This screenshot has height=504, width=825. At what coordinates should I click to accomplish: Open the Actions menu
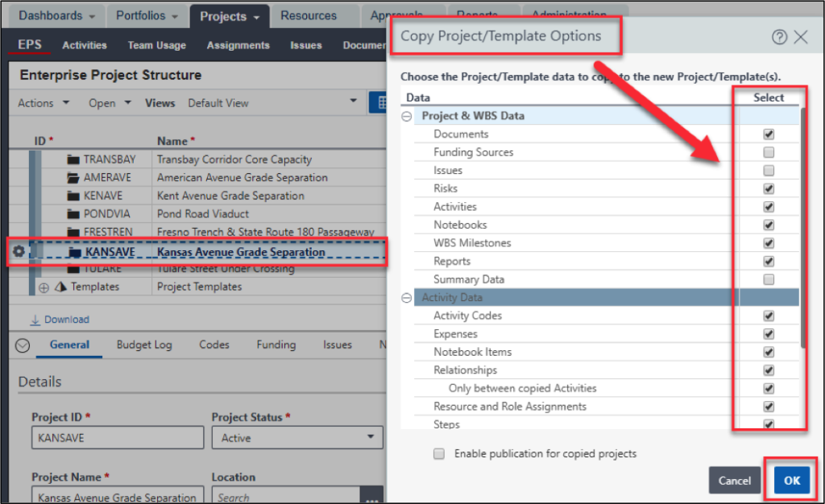tap(37, 103)
